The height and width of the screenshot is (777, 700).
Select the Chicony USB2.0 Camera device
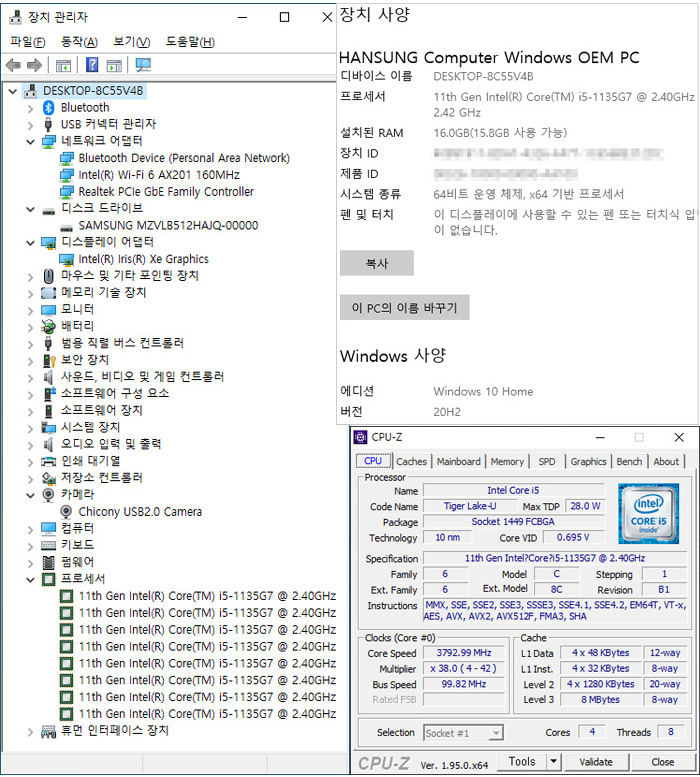click(139, 511)
